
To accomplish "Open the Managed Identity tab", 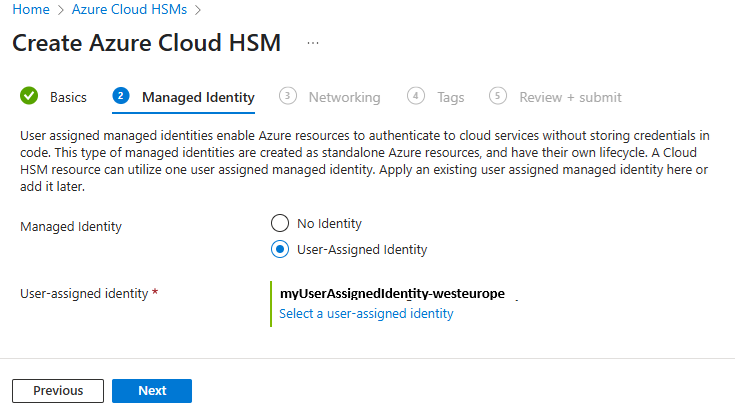I will [198, 97].
